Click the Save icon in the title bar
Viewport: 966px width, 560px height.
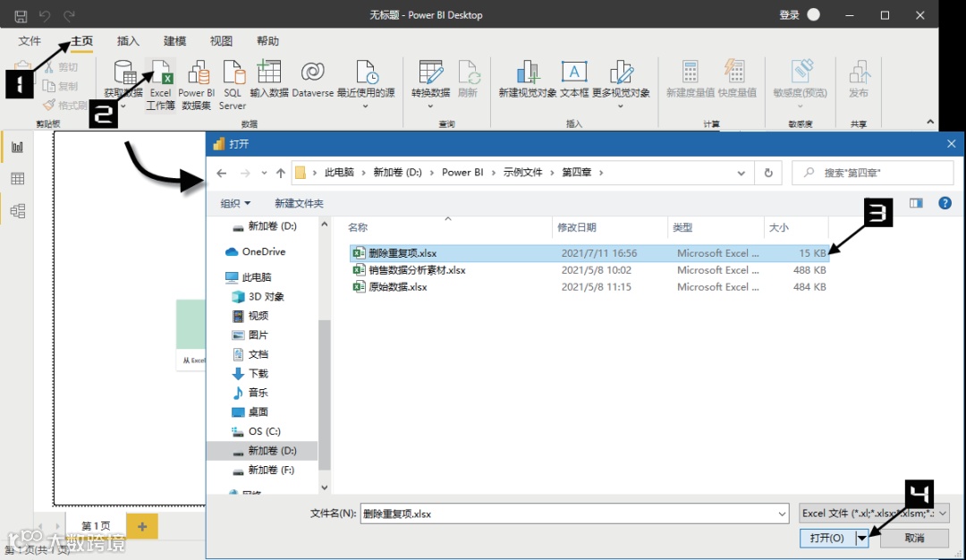[21, 15]
